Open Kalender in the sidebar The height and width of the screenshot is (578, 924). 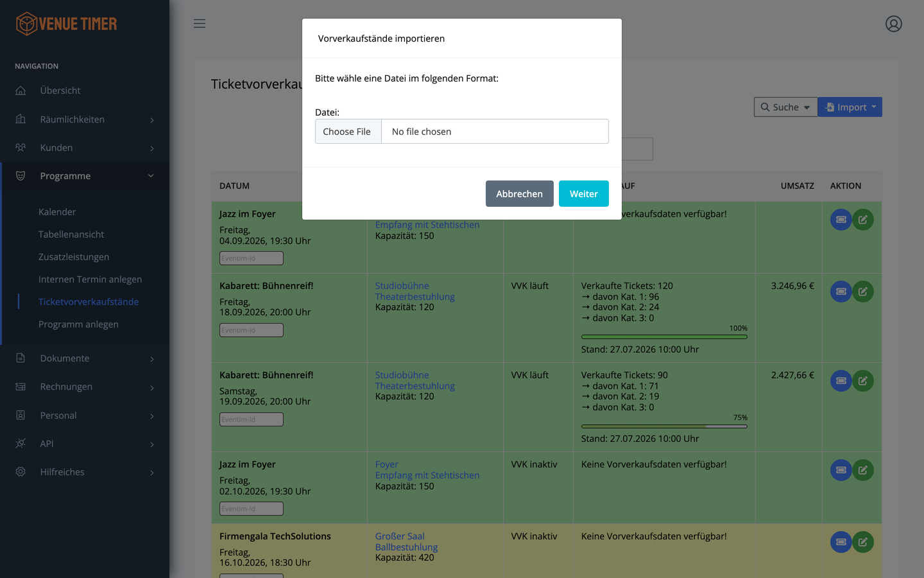[57, 212]
